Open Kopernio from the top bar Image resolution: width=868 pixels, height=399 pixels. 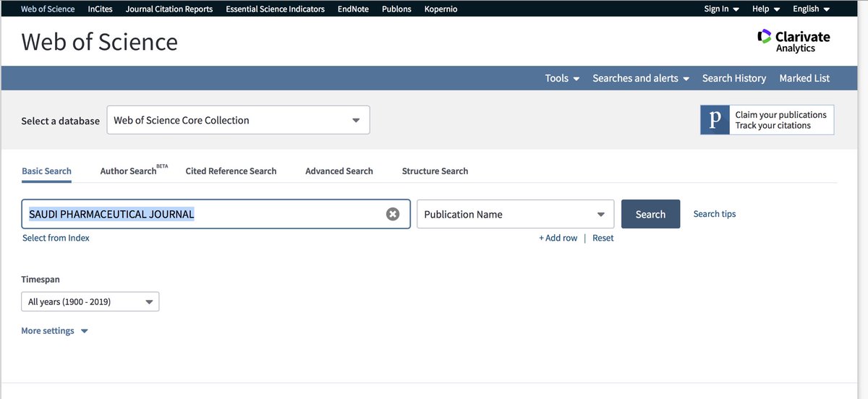[441, 9]
